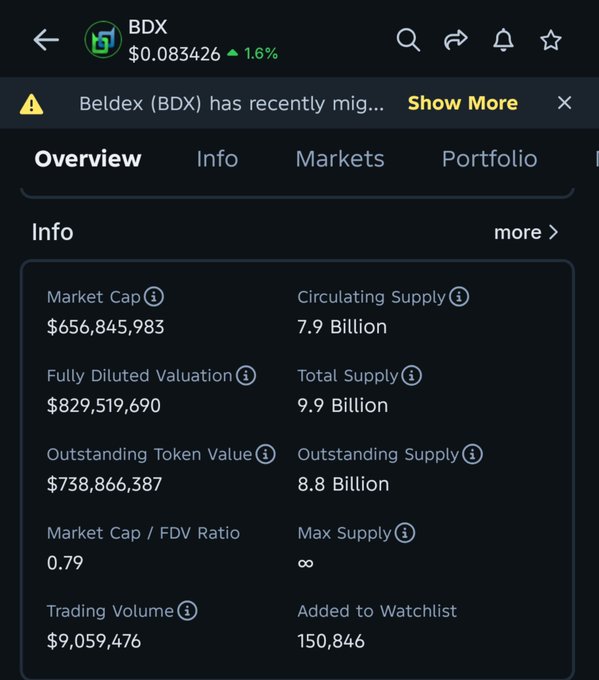Screen dimensions: 599x680
Task: Switch to the Overview tab
Action: 88,159
